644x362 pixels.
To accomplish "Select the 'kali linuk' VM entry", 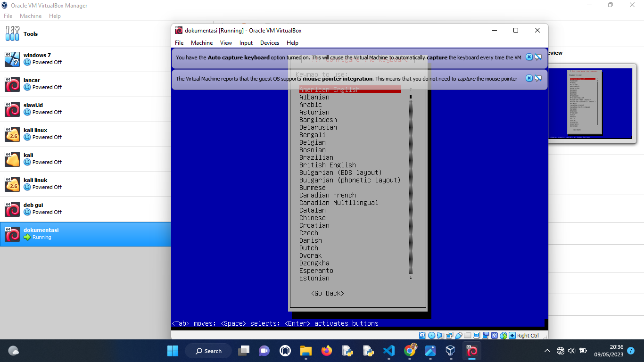I will (85, 184).
